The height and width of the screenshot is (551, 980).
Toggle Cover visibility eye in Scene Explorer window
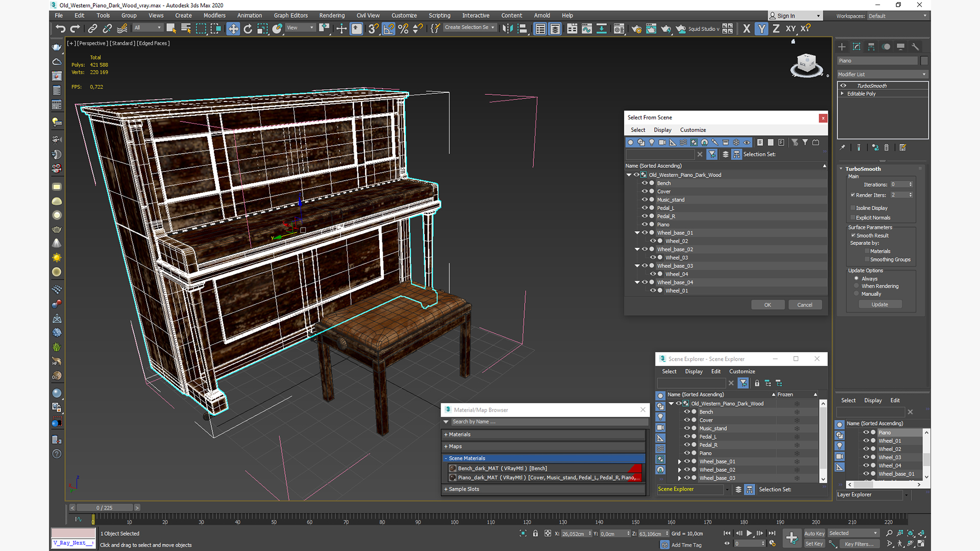(687, 420)
